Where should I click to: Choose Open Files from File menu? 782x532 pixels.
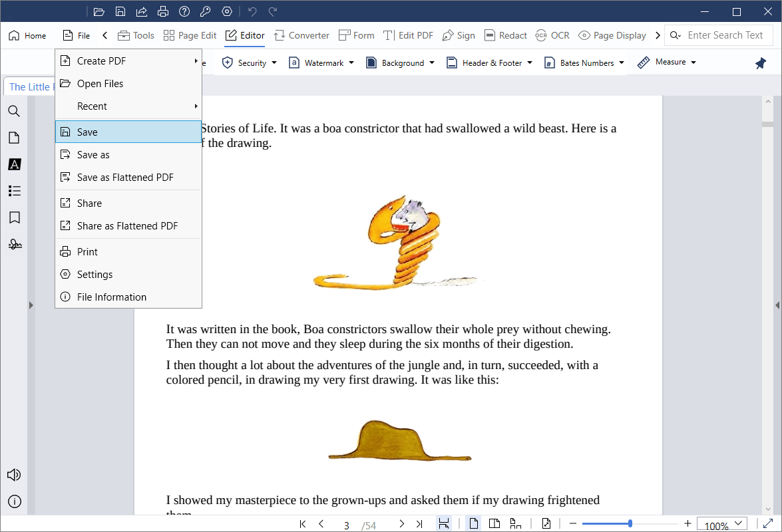[128, 84]
